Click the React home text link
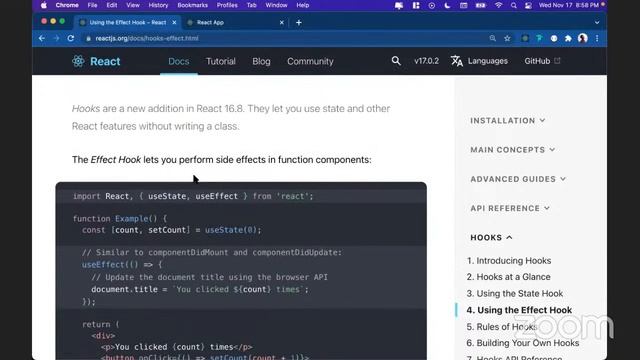The width and height of the screenshot is (640, 360). (105, 61)
